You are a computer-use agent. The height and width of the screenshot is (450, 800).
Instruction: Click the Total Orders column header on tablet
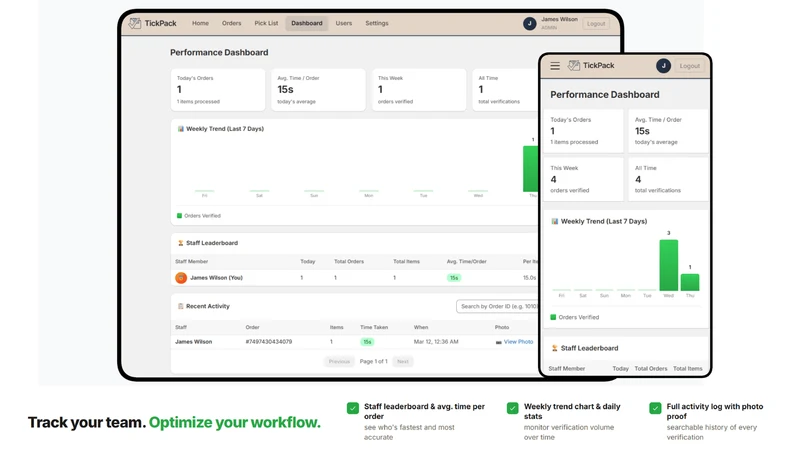[349, 261]
